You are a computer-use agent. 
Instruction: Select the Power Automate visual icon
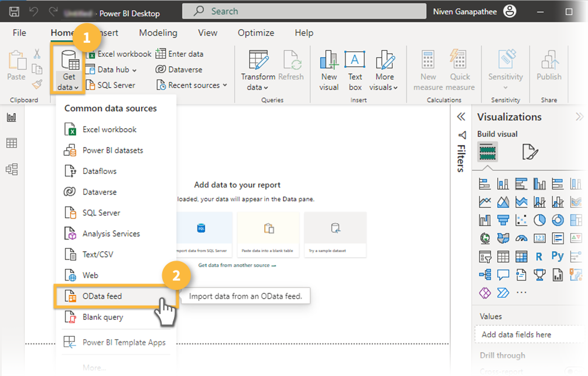(x=503, y=293)
